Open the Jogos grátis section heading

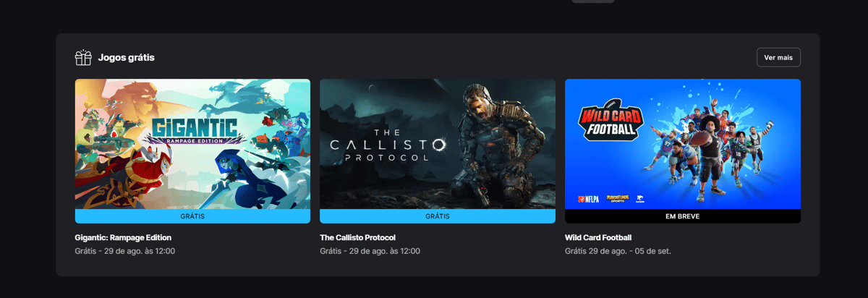(x=127, y=57)
